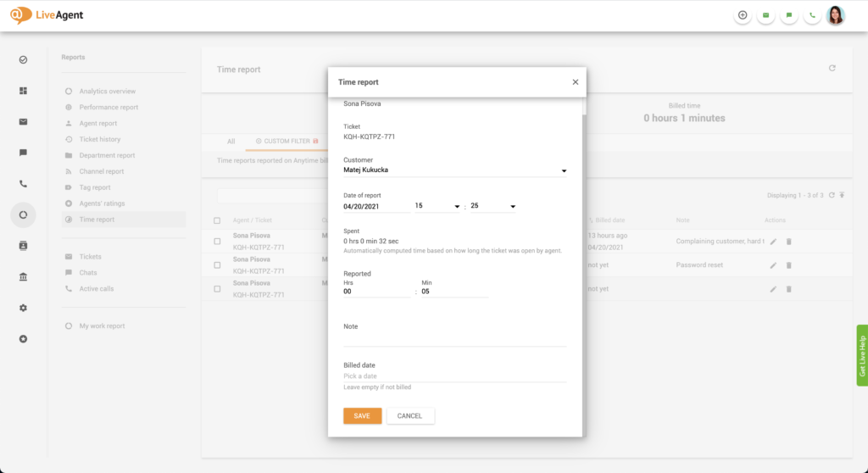Screen dimensions: 868x473
Task: Click the phone Calls icon in left sidebar
Action: pos(23,184)
